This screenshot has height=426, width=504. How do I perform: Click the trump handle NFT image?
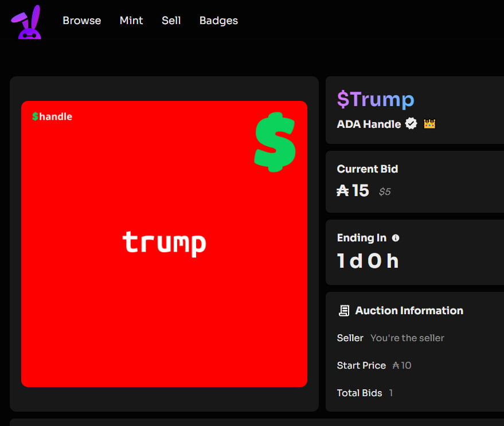tap(164, 244)
